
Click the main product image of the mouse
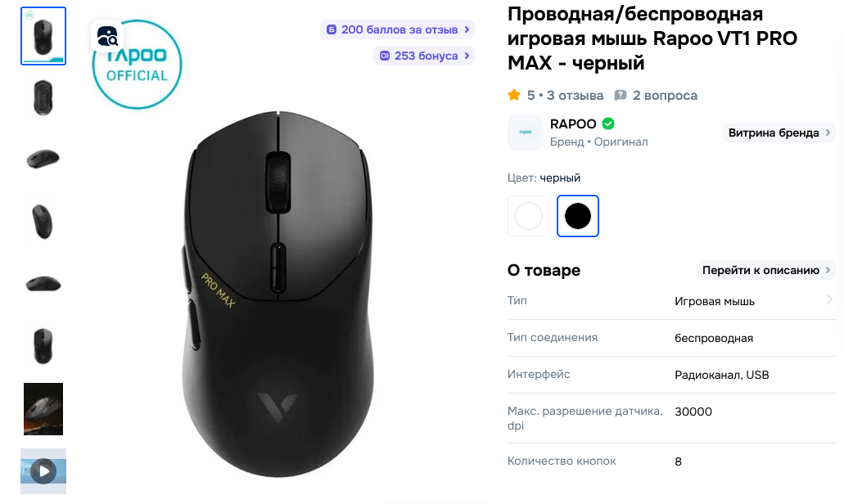coord(278,295)
